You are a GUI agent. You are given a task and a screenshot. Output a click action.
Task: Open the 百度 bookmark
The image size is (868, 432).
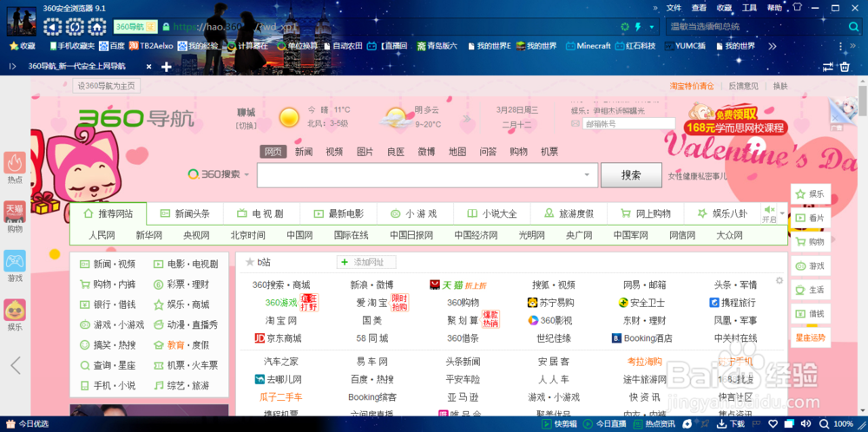pos(112,46)
